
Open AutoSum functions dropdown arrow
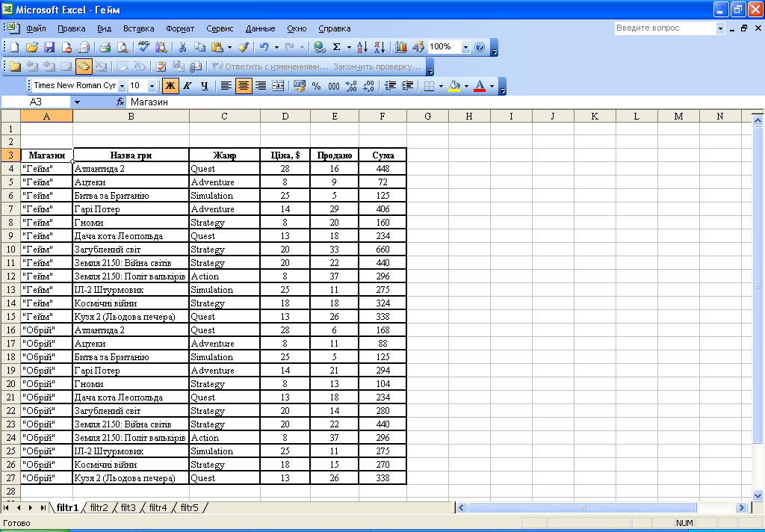pyautogui.click(x=349, y=47)
